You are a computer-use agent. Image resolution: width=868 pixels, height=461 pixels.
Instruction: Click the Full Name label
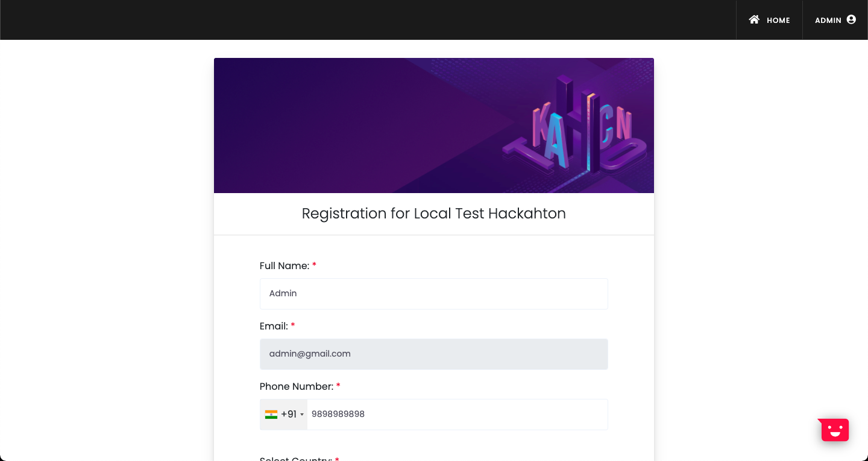(284, 266)
